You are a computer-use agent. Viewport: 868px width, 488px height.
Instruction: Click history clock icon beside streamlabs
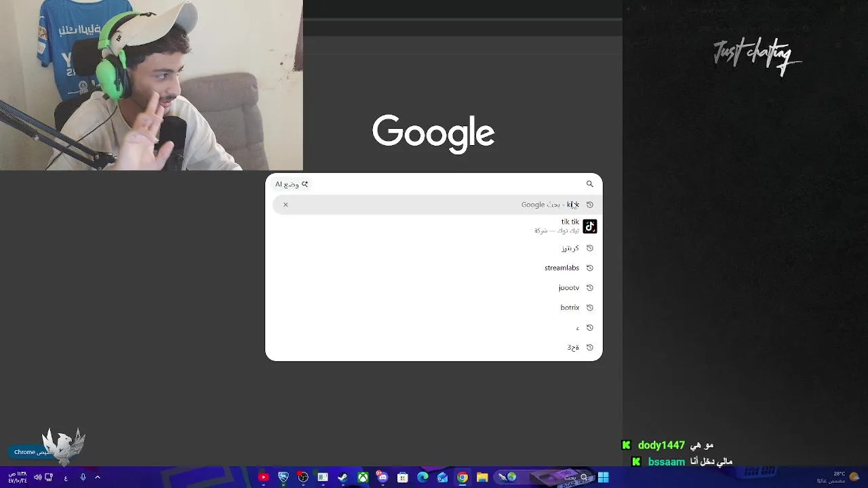click(x=589, y=268)
